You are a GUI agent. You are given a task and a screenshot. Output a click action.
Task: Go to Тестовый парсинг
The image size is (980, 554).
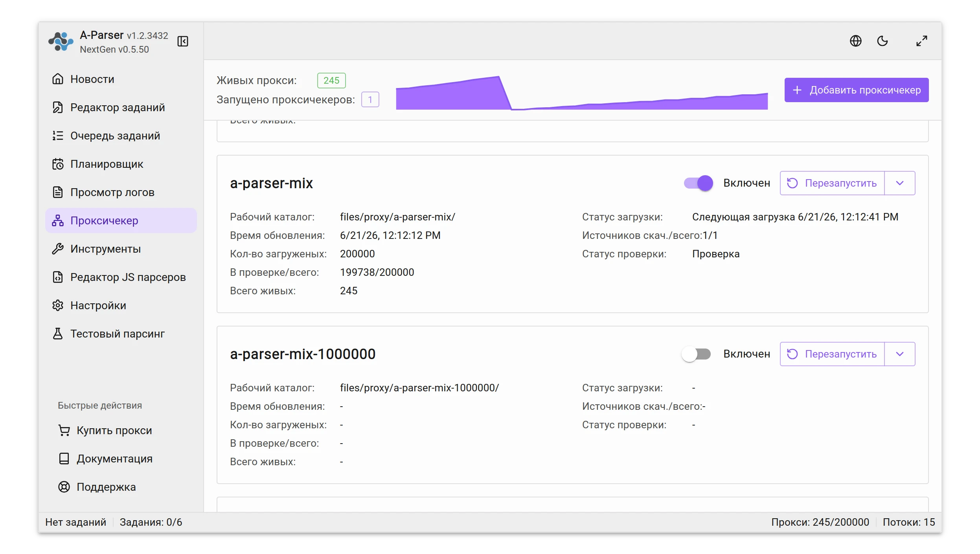pos(121,334)
